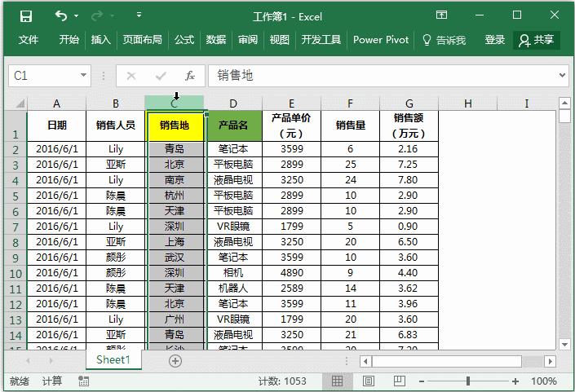Click the Undo arrow icon
Image resolution: width=575 pixels, height=392 pixels.
(x=61, y=15)
